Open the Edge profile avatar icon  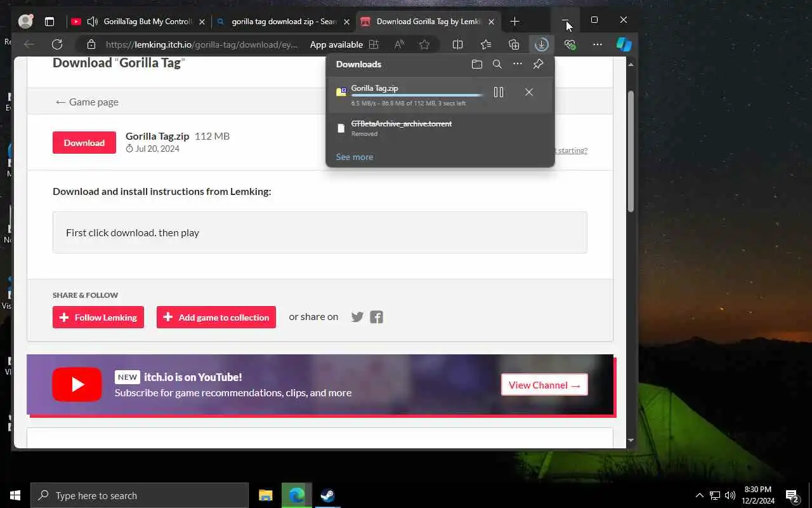pos(25,21)
